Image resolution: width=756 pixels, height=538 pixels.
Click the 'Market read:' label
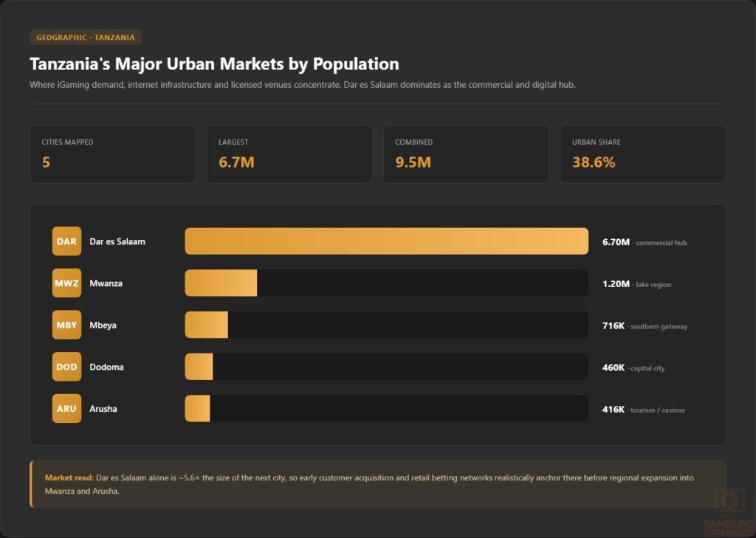click(69, 477)
